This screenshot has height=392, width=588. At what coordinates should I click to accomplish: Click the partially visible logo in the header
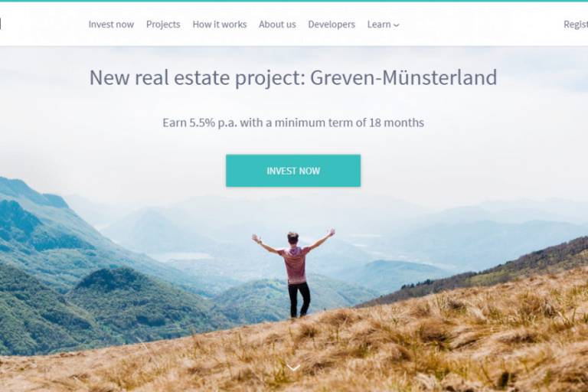(x=0, y=24)
